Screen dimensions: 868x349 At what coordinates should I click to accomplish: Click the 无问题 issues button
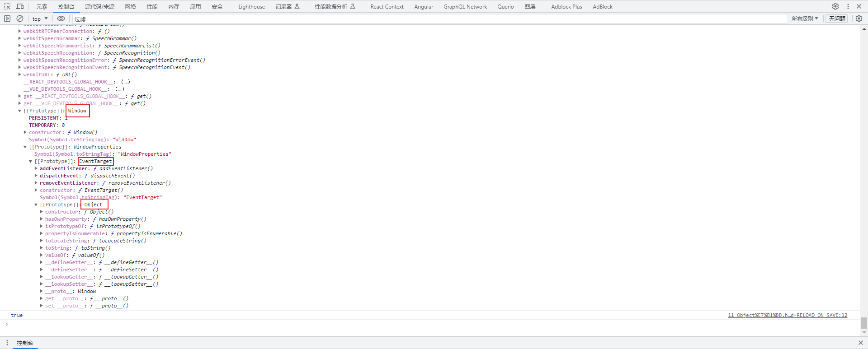pos(837,19)
